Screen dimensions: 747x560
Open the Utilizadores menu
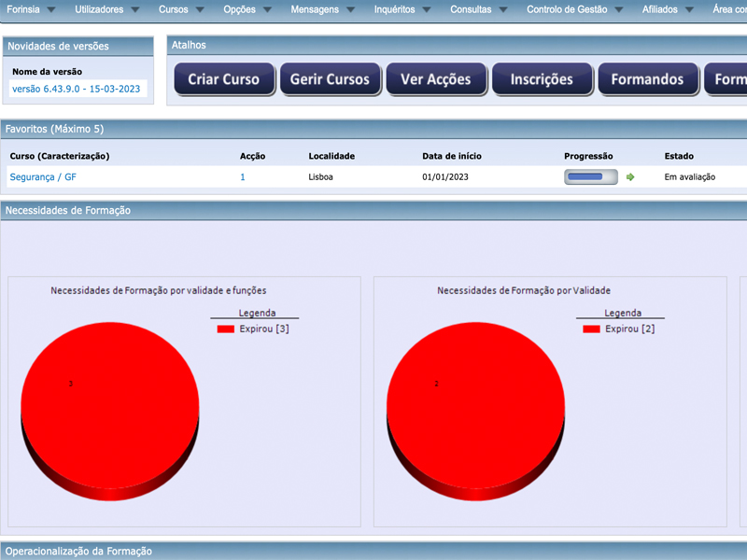[98, 9]
